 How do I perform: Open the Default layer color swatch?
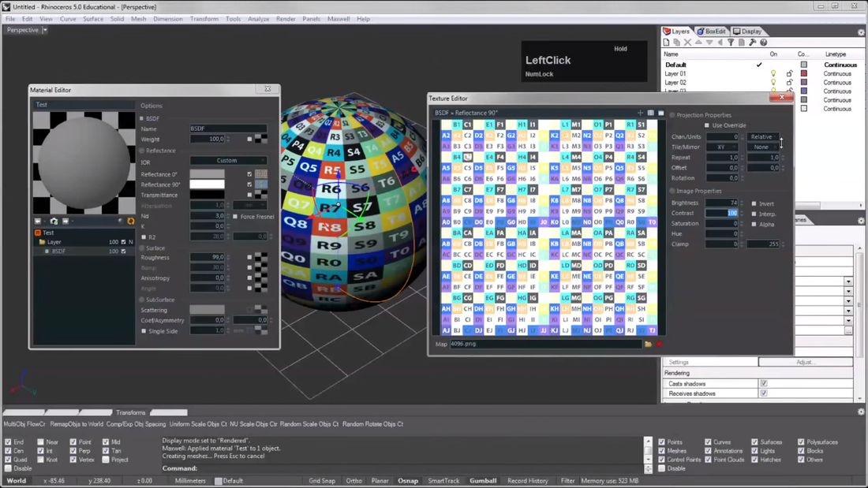(804, 65)
